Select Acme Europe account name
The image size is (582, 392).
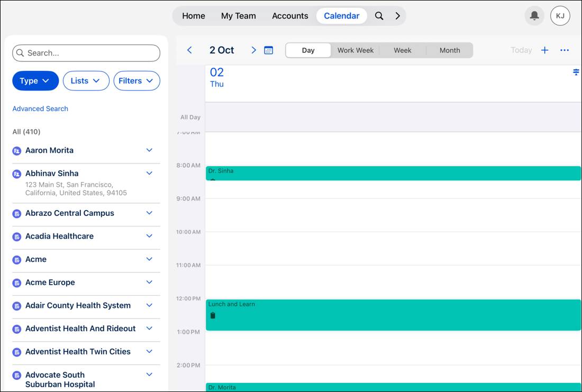(50, 282)
